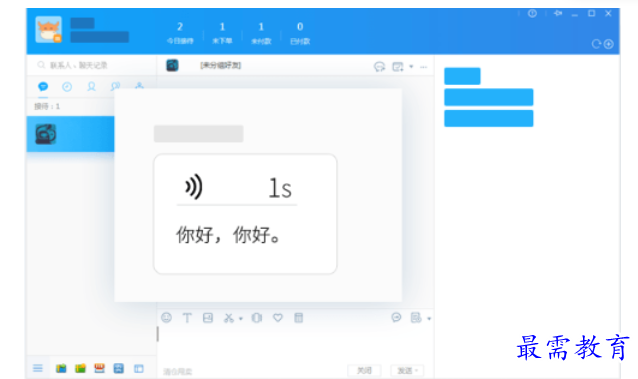
Task: Expand the send button's dropdown arrow
Action: pos(417,370)
